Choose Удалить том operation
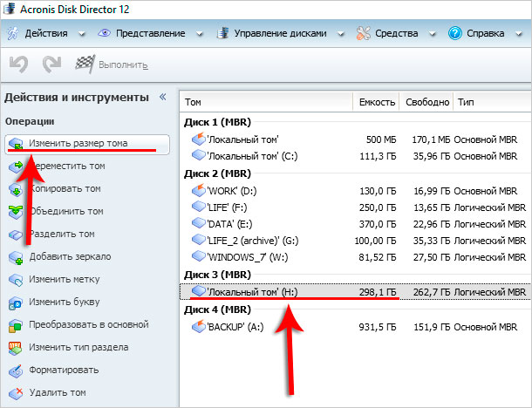The image size is (532, 408). point(58,393)
